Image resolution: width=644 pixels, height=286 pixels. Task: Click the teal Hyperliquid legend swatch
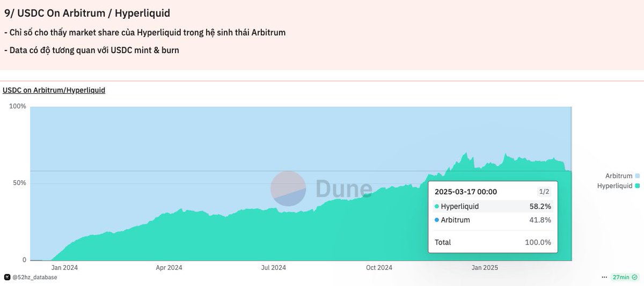(x=638, y=186)
